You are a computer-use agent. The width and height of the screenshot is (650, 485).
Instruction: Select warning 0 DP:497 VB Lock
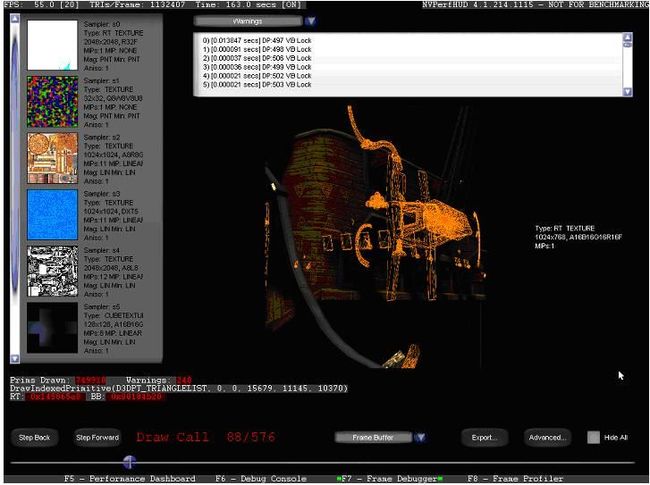click(257, 41)
